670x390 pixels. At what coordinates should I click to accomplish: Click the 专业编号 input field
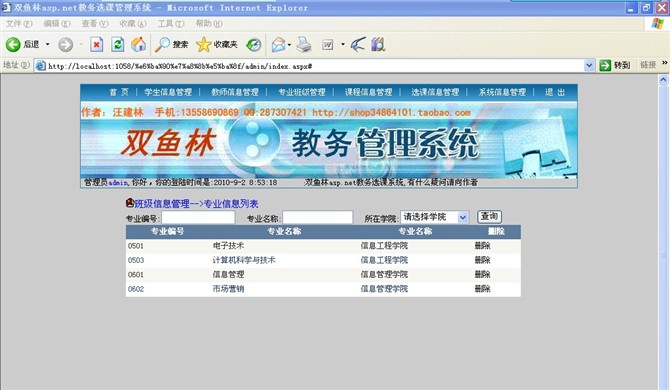point(198,217)
